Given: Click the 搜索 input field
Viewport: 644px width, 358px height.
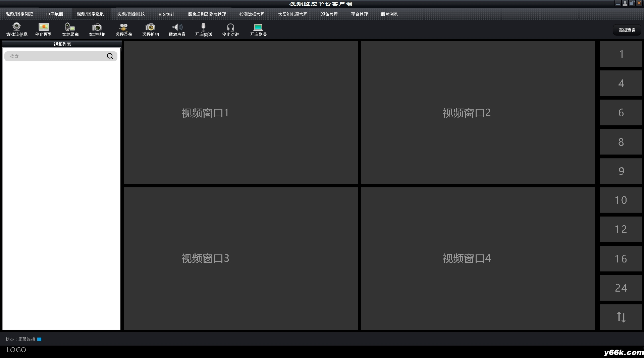Looking at the screenshot, I should (x=57, y=56).
